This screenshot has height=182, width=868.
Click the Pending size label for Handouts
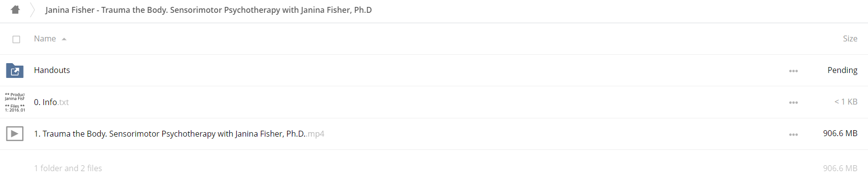click(842, 70)
